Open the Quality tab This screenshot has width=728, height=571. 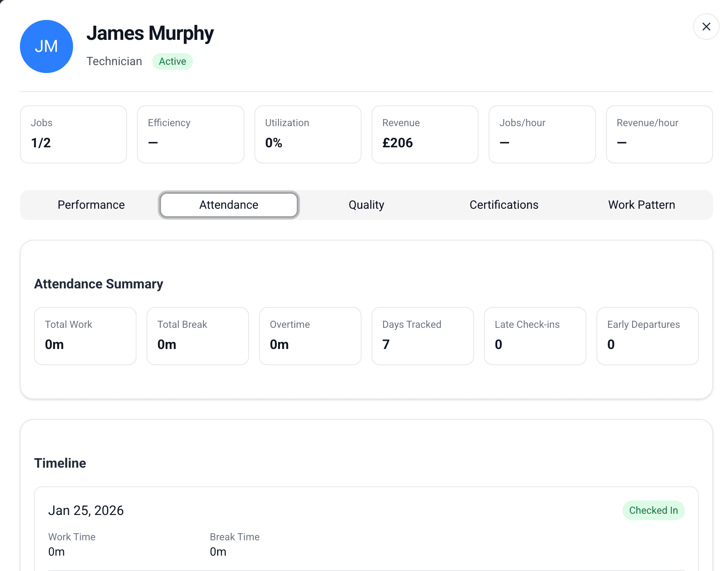[366, 205]
